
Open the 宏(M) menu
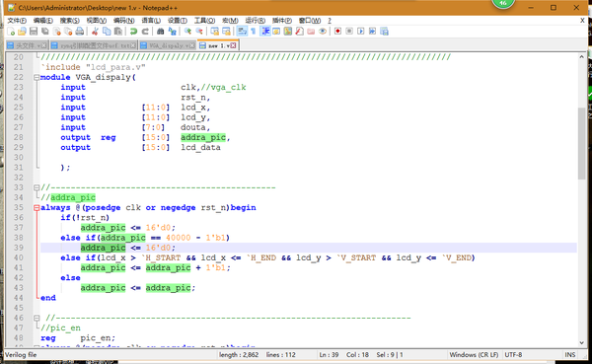coord(230,21)
